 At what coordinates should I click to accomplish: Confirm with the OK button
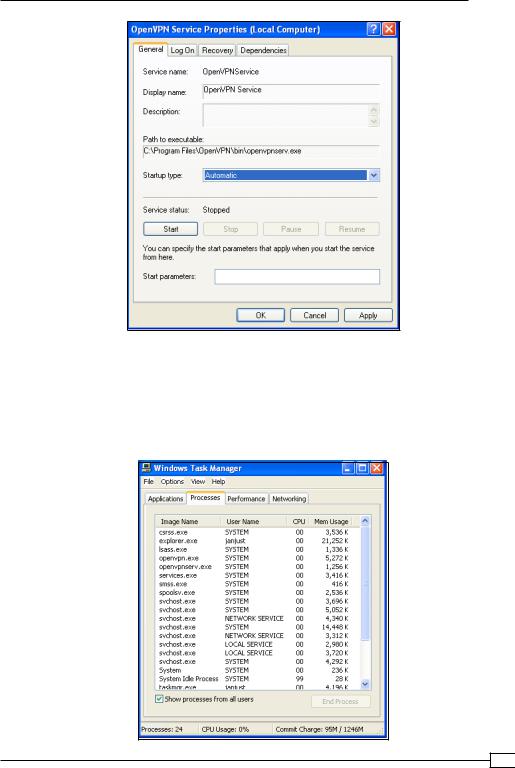pyautogui.click(x=261, y=315)
